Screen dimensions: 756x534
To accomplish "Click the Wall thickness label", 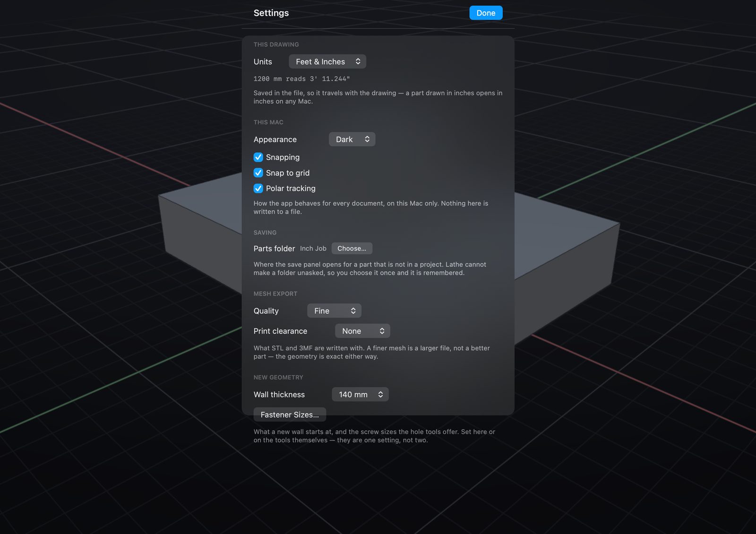I will click(x=279, y=395).
